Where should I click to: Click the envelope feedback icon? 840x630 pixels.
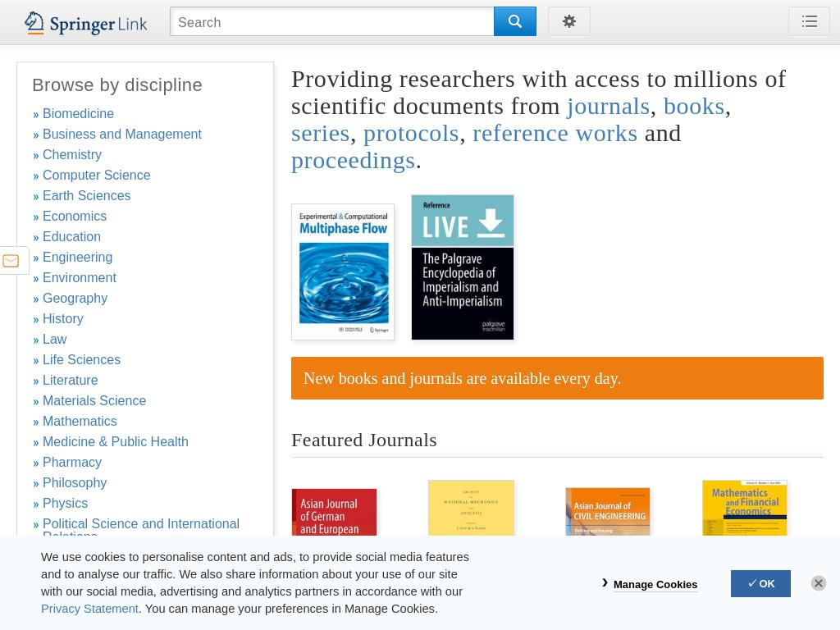11,261
